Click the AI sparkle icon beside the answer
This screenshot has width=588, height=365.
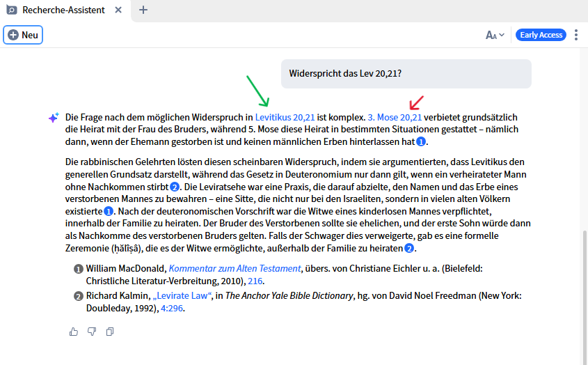coord(54,118)
